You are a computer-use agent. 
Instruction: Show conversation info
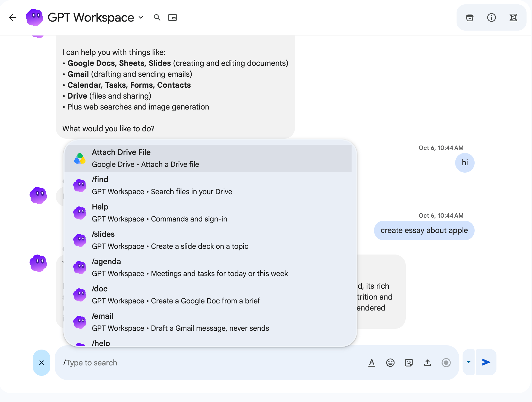pos(492,17)
